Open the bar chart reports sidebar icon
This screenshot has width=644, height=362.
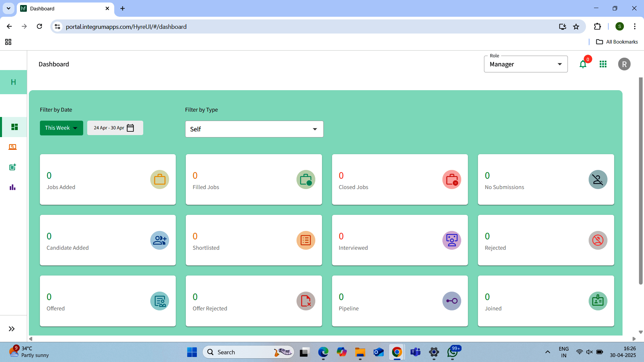tap(13, 187)
